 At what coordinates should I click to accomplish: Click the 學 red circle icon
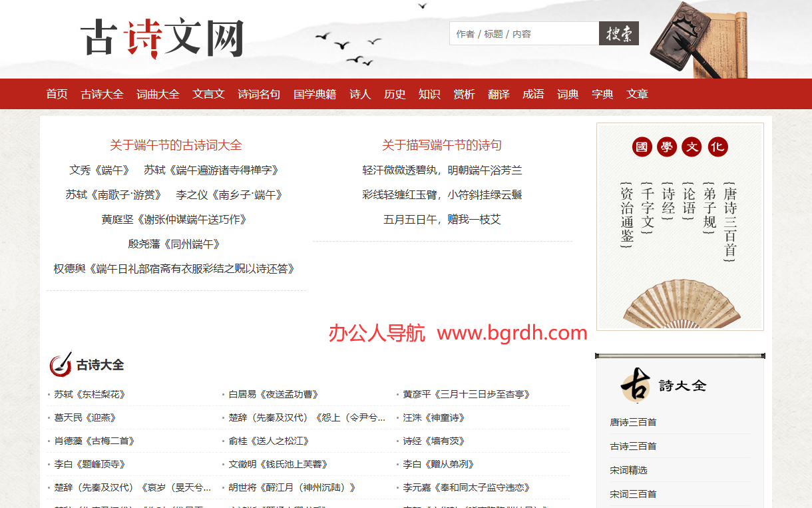(667, 147)
